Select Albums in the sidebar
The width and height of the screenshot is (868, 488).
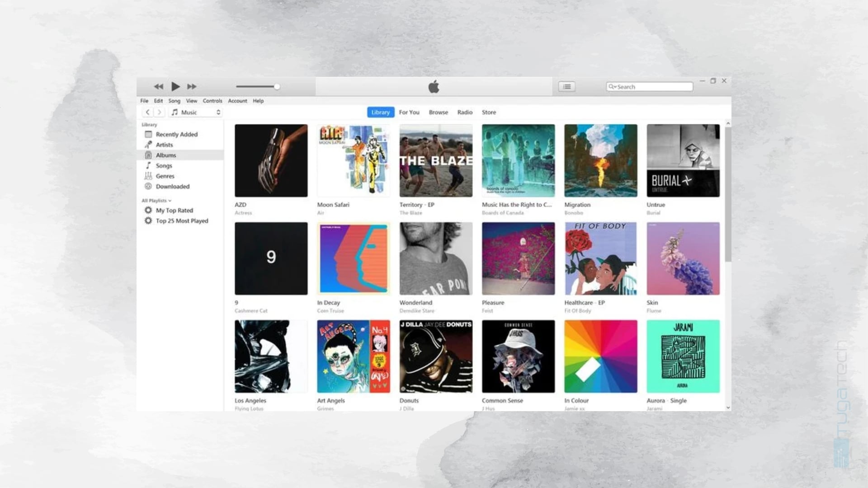click(180, 155)
